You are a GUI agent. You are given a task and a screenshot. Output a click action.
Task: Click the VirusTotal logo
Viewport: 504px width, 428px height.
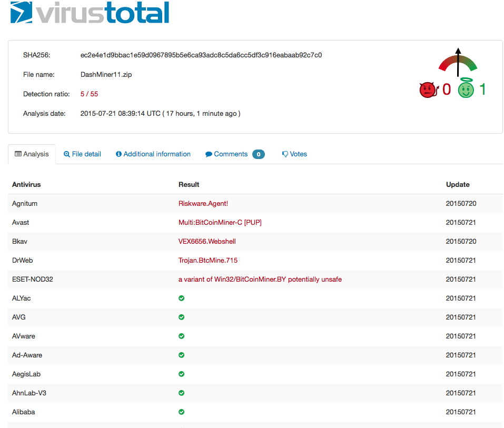coord(90,12)
